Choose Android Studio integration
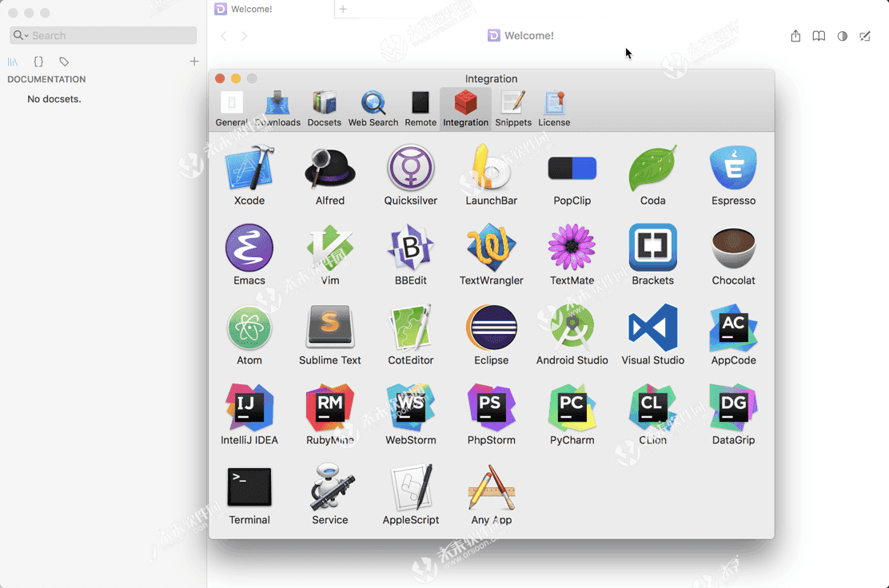The width and height of the screenshot is (889, 588). pyautogui.click(x=572, y=328)
